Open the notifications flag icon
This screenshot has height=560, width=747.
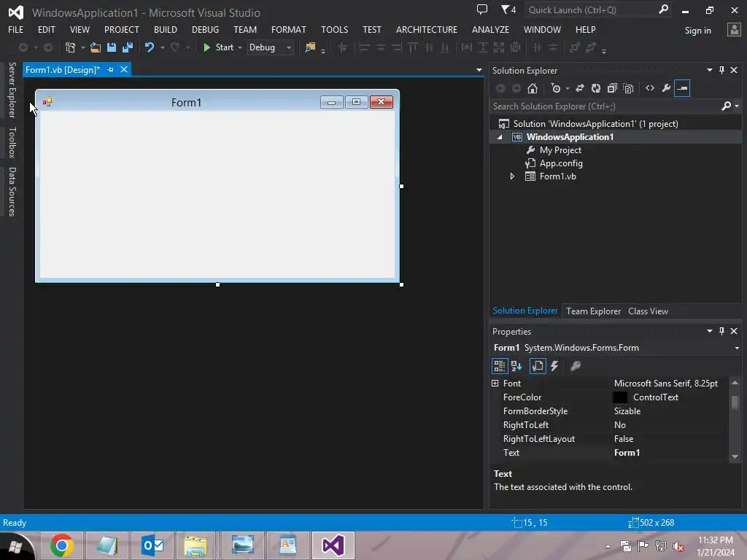point(508,9)
